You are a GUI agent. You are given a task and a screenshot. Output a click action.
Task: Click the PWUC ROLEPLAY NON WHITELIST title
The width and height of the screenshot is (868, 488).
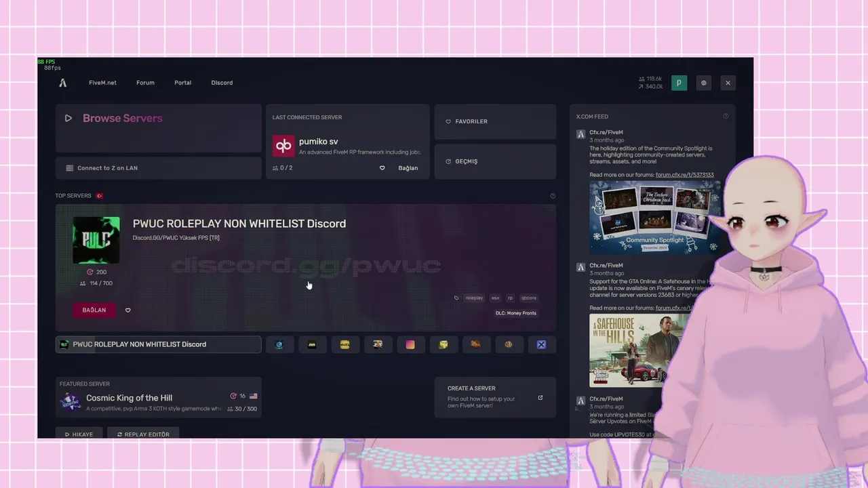point(239,224)
